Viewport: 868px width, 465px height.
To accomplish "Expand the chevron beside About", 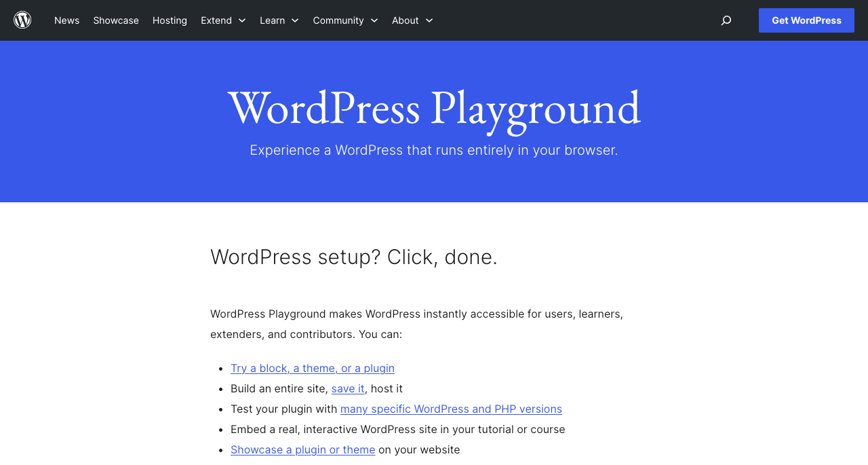I will [x=429, y=21].
